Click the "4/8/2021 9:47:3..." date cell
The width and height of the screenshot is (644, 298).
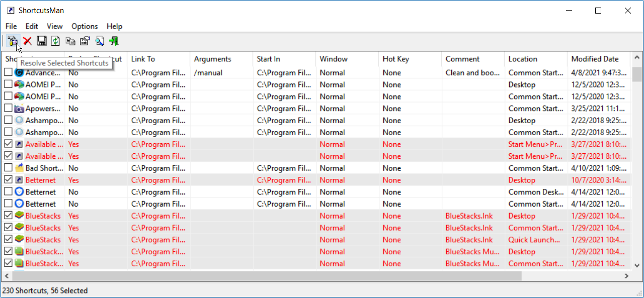tap(599, 72)
